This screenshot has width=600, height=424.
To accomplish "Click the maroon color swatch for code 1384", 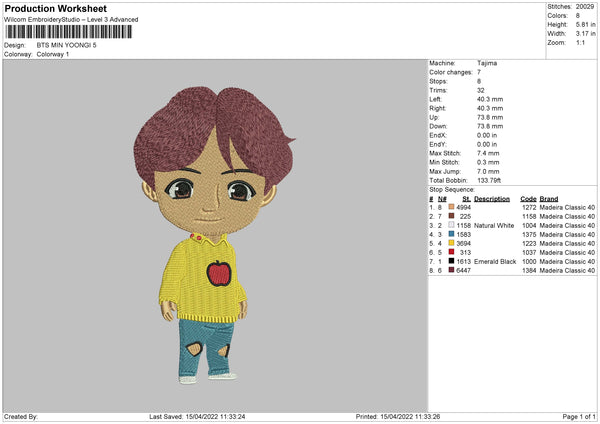I will click(x=451, y=270).
